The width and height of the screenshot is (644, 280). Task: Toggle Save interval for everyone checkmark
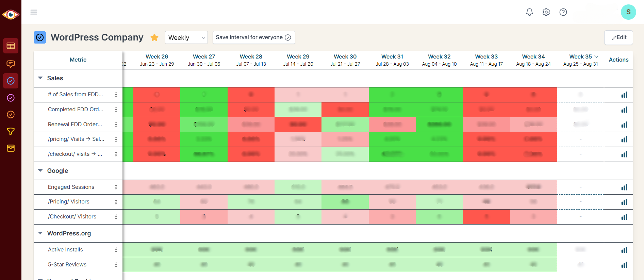click(x=288, y=37)
